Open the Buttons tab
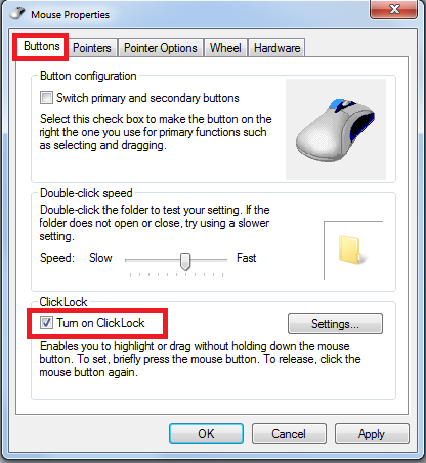This screenshot has height=463, width=426. pos(42,46)
